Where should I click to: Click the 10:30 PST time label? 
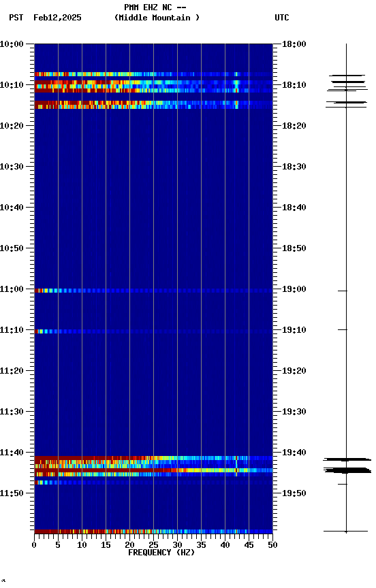[x=12, y=167]
